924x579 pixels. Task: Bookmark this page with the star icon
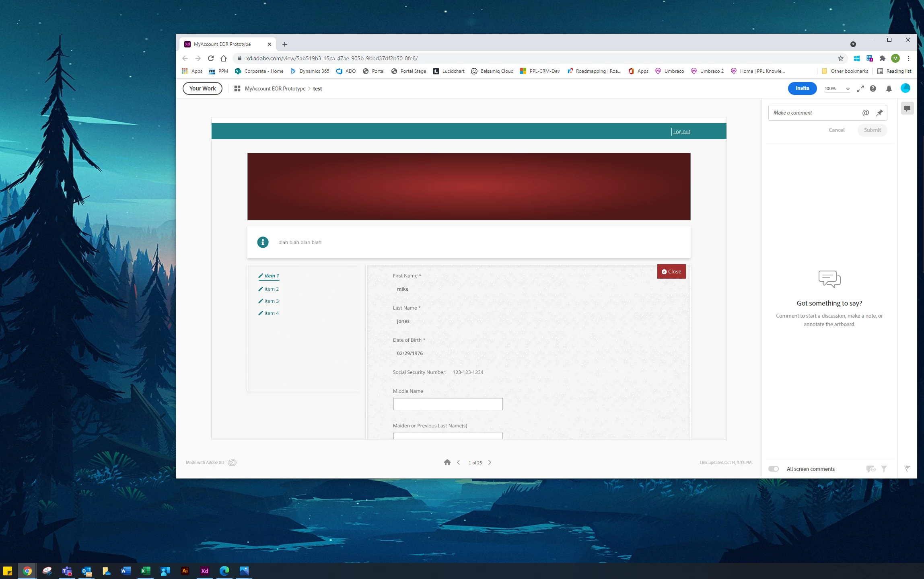(840, 58)
